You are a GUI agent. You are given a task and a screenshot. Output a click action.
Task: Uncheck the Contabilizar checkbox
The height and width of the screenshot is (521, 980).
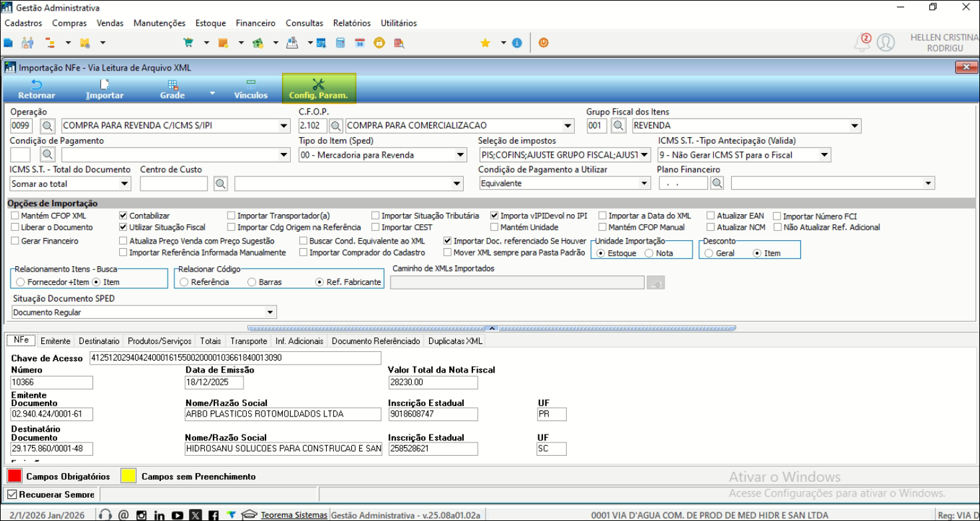click(123, 216)
